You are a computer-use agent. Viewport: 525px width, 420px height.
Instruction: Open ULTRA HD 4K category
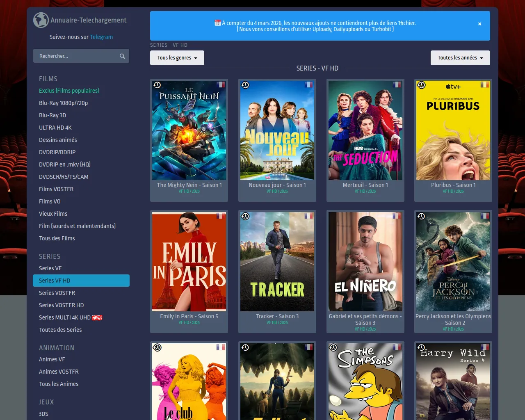[x=55, y=128]
